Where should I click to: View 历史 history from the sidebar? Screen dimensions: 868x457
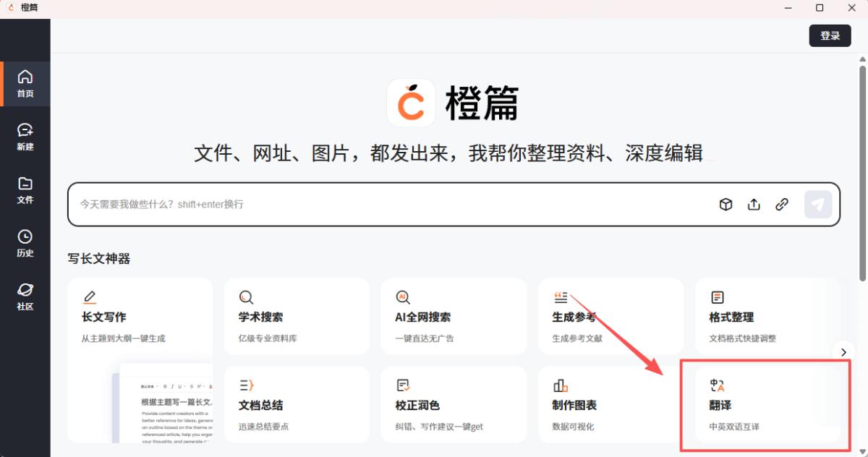point(25,243)
